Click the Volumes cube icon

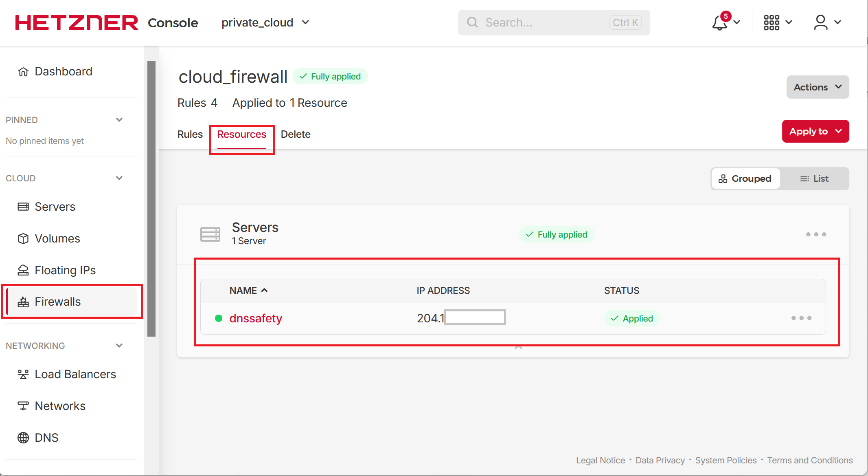point(23,238)
